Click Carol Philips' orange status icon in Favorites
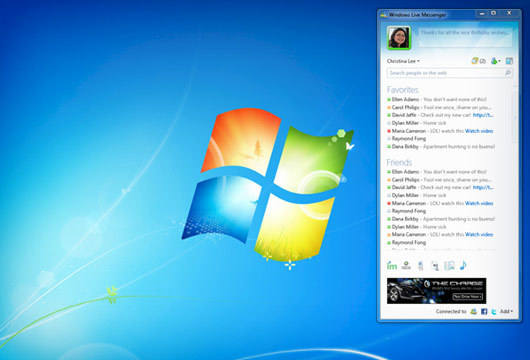Viewport: 530px width, 360px height. (x=389, y=107)
